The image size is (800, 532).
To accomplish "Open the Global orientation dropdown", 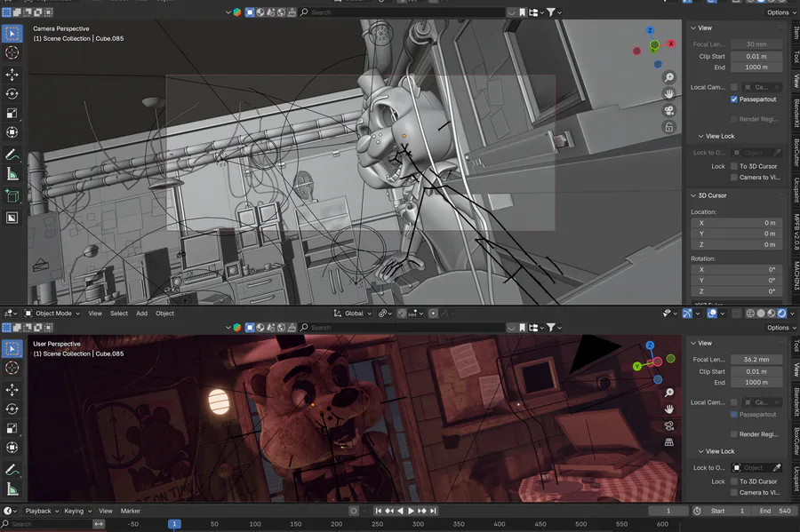I will (353, 314).
